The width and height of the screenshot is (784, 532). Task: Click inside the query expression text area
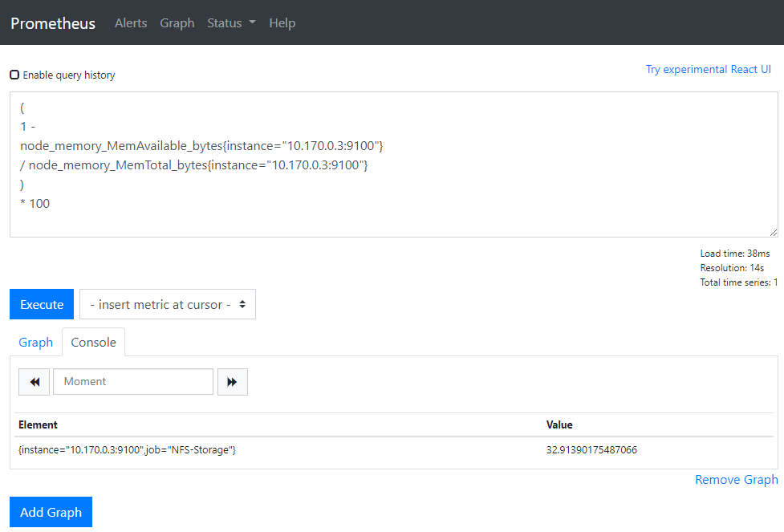click(393, 164)
